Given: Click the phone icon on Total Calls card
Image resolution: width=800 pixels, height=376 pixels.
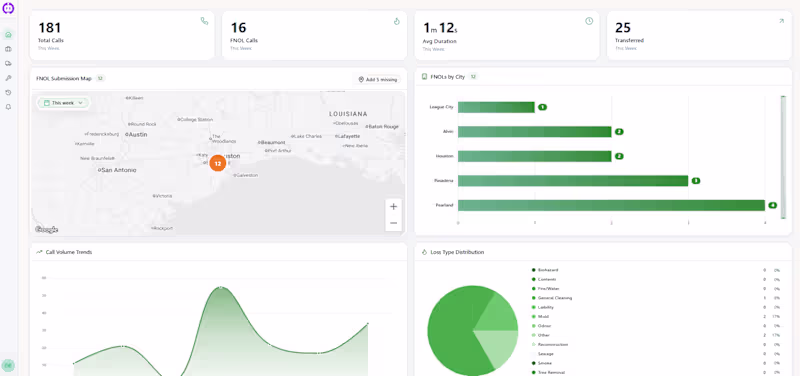Looking at the screenshot, I should (x=204, y=21).
